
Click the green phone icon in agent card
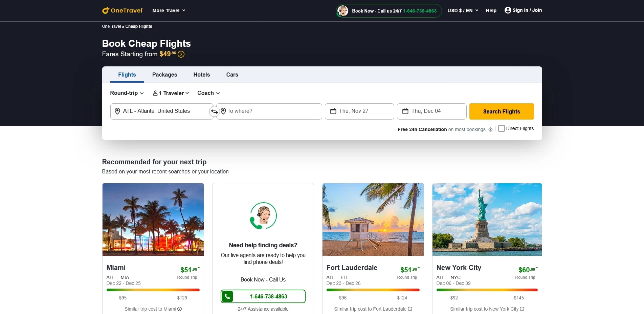(x=227, y=296)
